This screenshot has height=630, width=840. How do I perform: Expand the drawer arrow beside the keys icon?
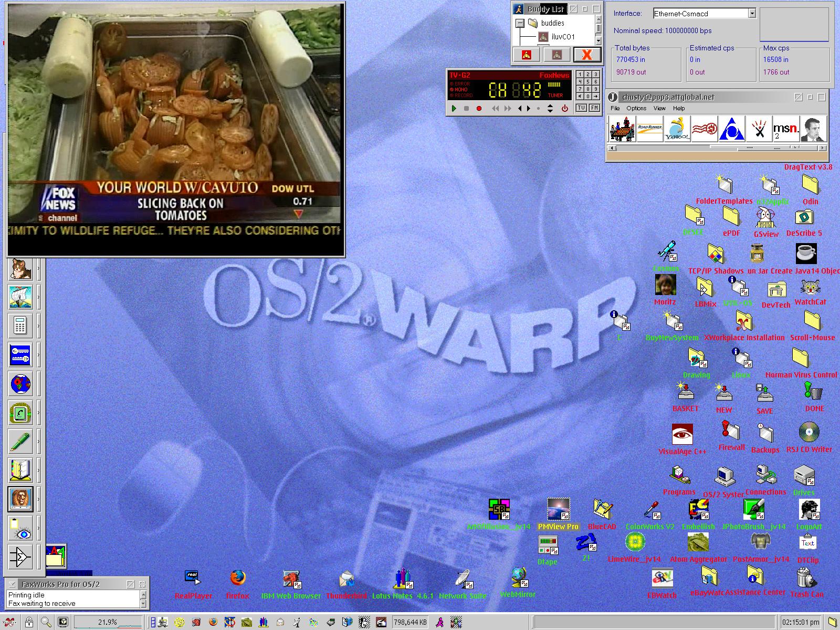(x=38, y=355)
